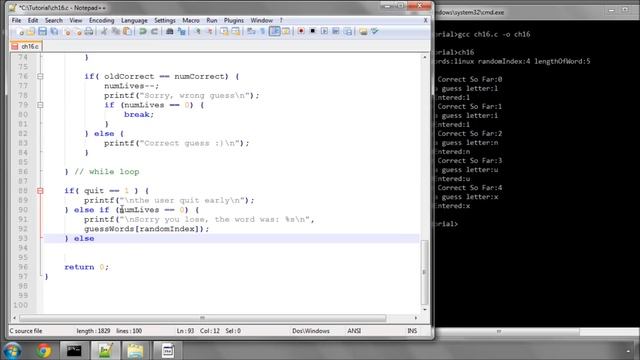The height and width of the screenshot is (360, 640).
Task: Click the Open file toolbar icon
Action: click(x=31, y=31)
